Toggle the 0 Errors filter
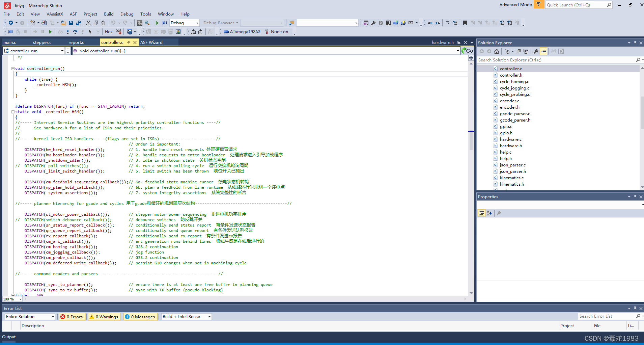 (72, 317)
